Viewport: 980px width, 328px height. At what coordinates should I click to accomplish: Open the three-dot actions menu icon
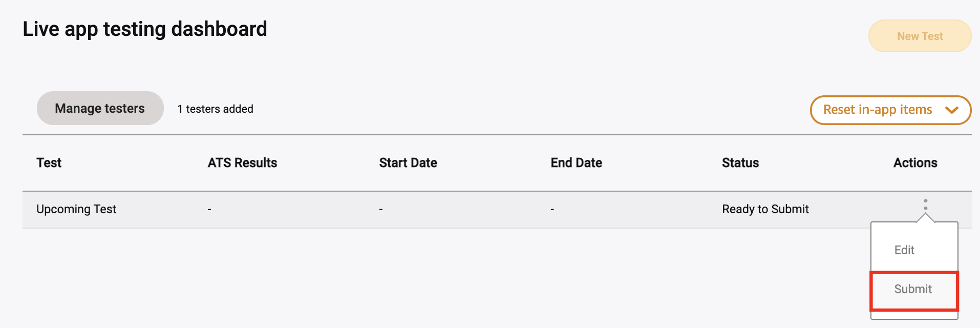click(x=925, y=204)
